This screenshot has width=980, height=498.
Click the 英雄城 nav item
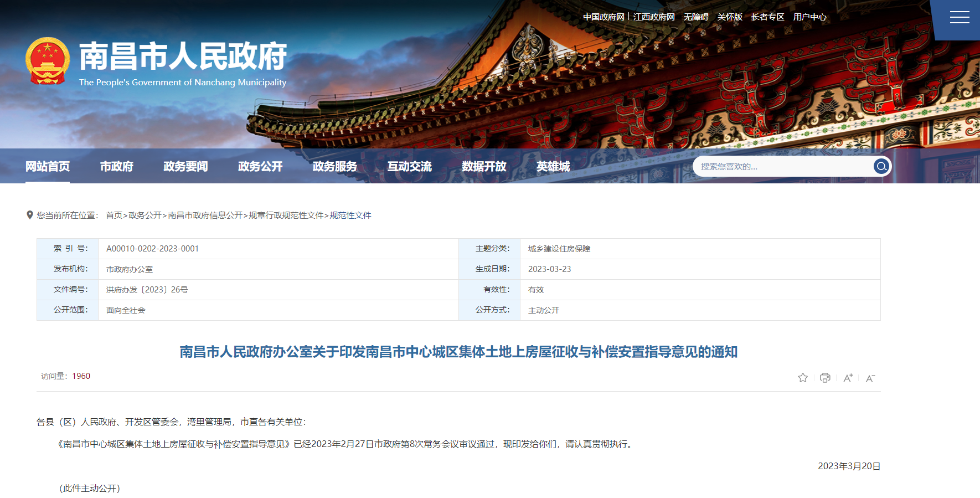[553, 166]
